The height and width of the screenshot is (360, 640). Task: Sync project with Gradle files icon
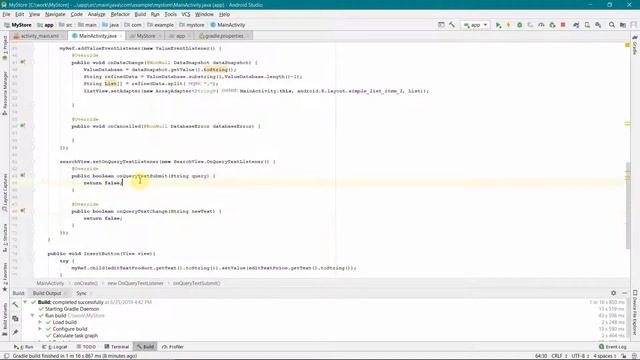coord(576,25)
